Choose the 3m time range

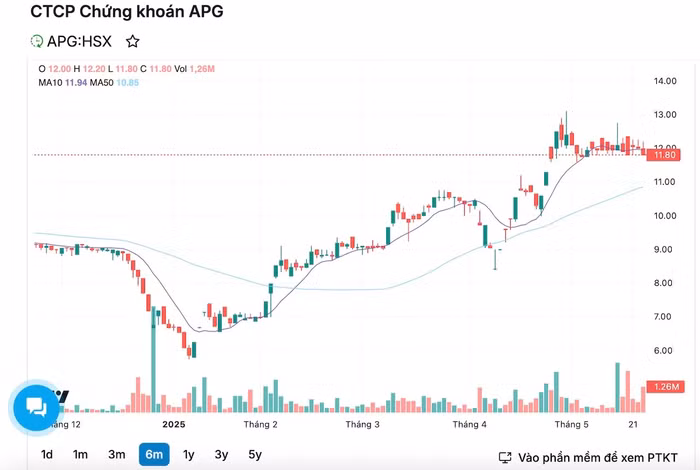tap(117, 454)
